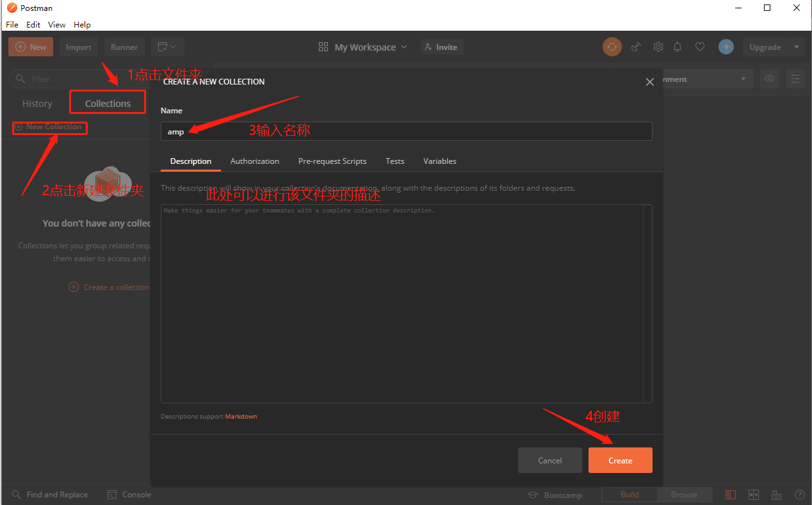The width and height of the screenshot is (812, 505).
Task: Switch to Browse mode
Action: [x=683, y=495]
